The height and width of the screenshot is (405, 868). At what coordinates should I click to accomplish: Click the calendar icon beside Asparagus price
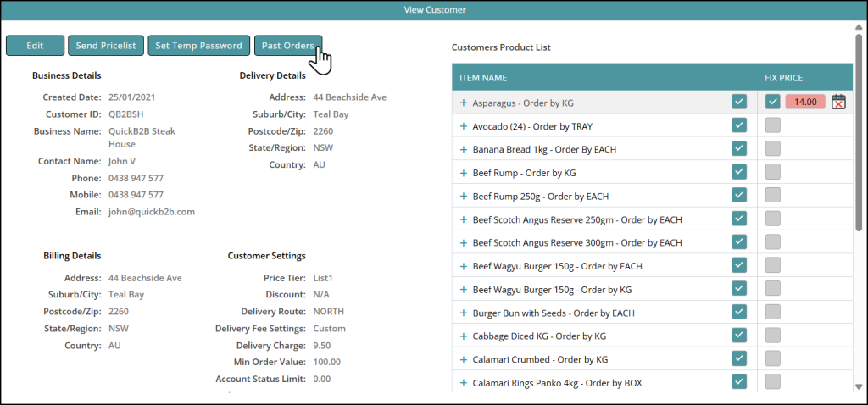pos(838,102)
